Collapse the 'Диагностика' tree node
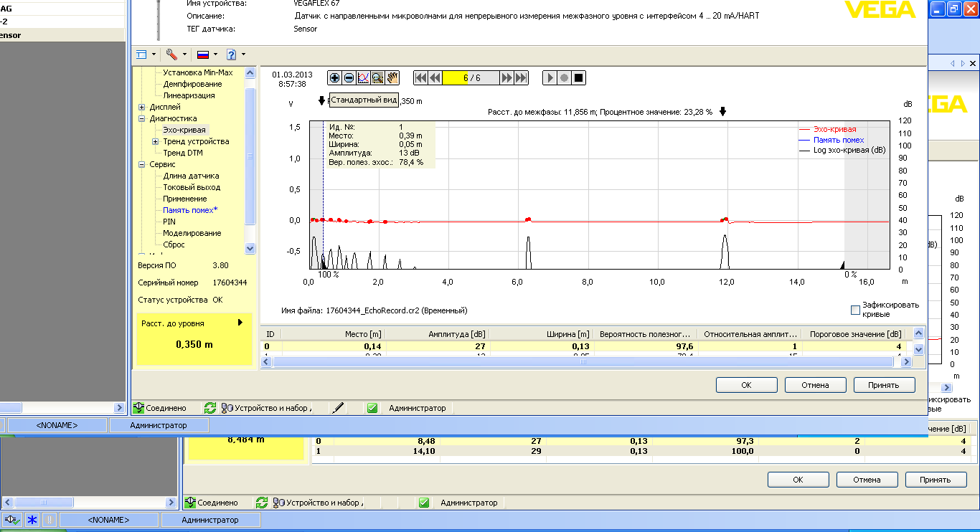This screenshot has width=980, height=532. (x=142, y=118)
